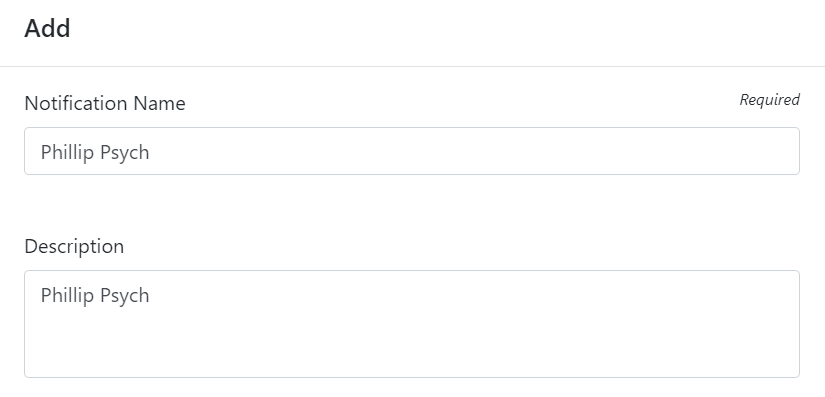Select the Notification Name label
825x397 pixels.
105,103
